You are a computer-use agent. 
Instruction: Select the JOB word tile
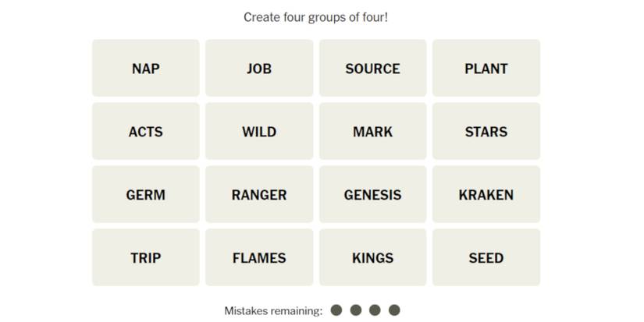pyautogui.click(x=259, y=69)
